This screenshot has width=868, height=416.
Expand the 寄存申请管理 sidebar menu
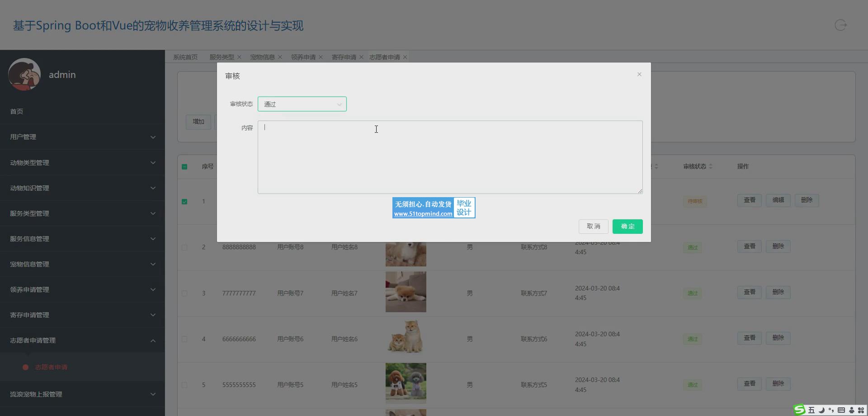82,315
